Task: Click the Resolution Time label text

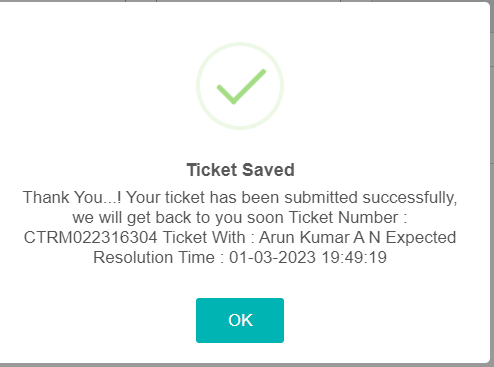Action: (158, 257)
